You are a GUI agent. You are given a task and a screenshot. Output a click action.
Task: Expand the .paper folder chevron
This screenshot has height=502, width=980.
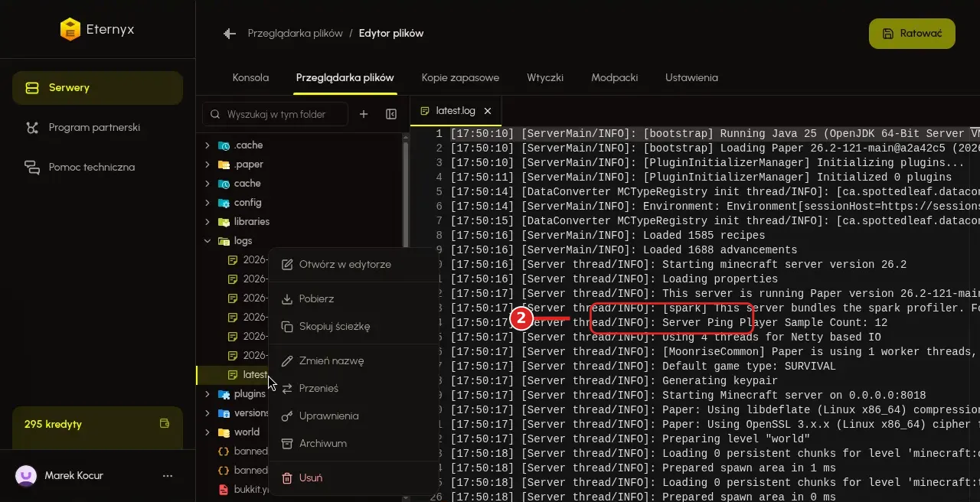tap(207, 165)
